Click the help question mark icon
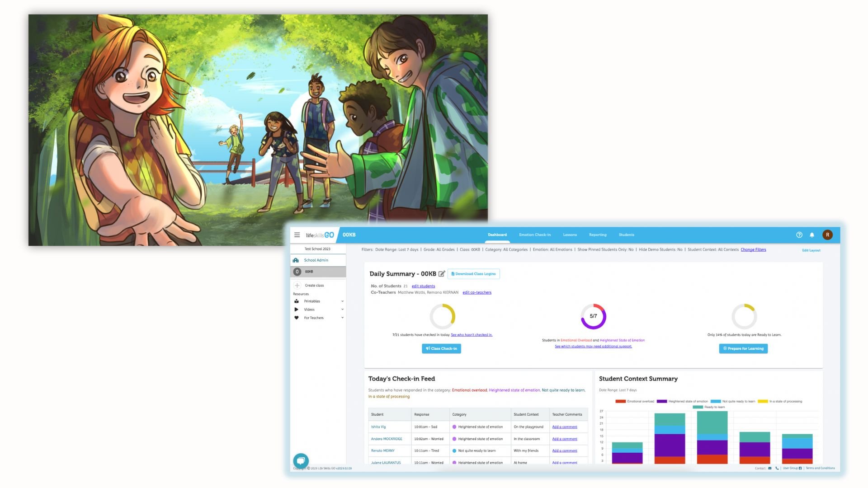 pyautogui.click(x=799, y=235)
